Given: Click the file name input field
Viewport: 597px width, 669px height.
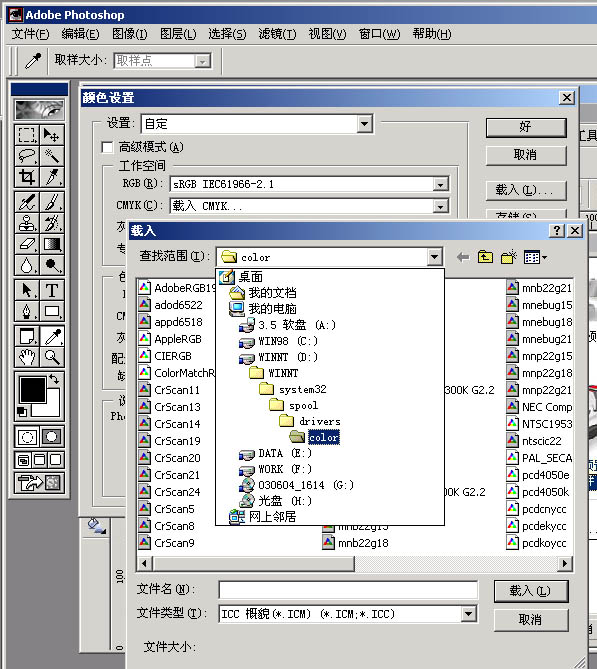Looking at the screenshot, I should click(x=348, y=590).
